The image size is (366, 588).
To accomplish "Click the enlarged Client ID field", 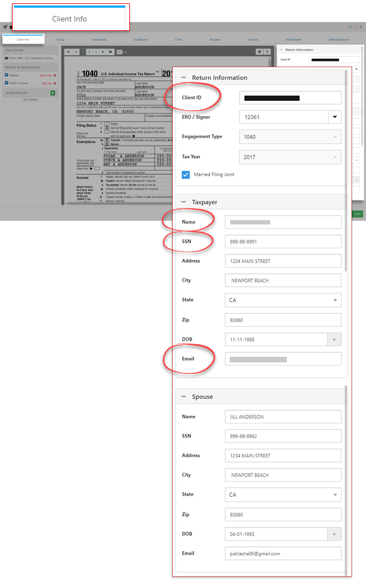I will [x=290, y=98].
